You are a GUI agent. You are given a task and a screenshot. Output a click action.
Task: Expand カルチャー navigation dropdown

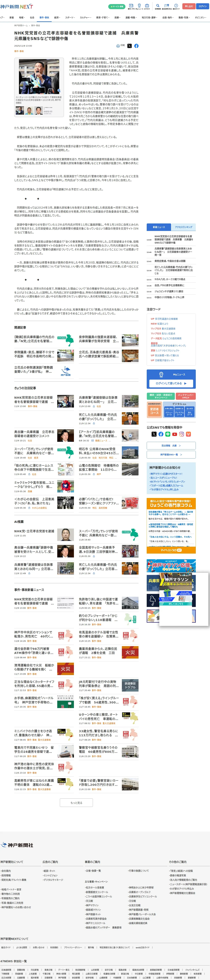(x=86, y=17)
